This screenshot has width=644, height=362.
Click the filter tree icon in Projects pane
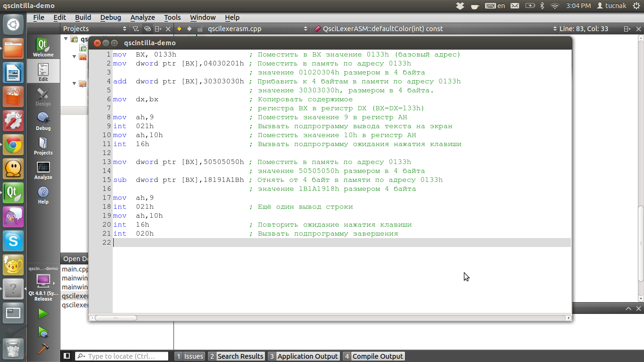[136, 29]
